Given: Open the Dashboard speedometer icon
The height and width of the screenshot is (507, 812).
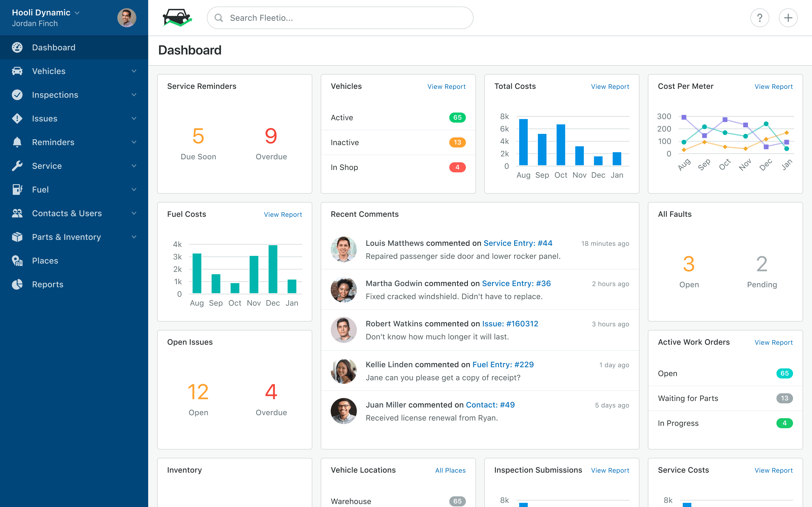Looking at the screenshot, I should (x=18, y=47).
